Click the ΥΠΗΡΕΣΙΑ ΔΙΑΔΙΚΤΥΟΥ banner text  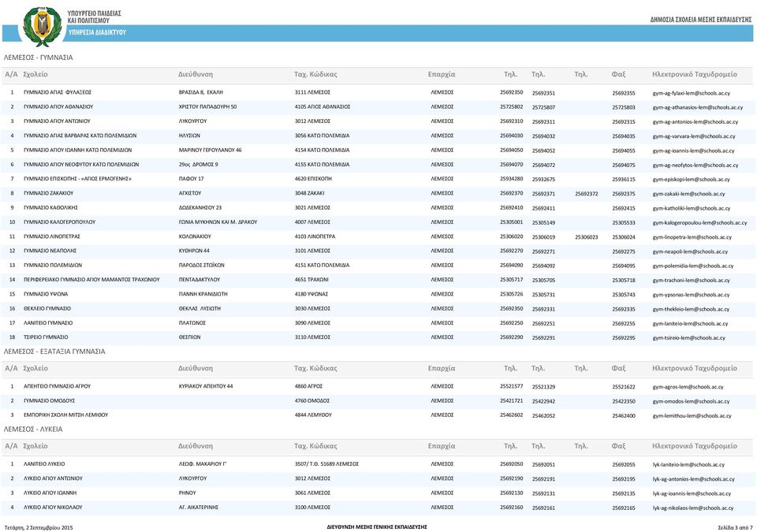pos(97,32)
